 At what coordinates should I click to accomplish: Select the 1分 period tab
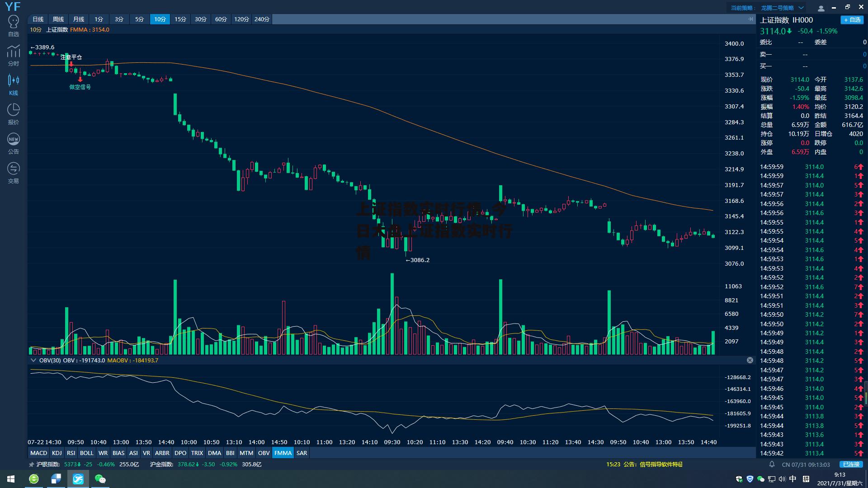click(99, 19)
